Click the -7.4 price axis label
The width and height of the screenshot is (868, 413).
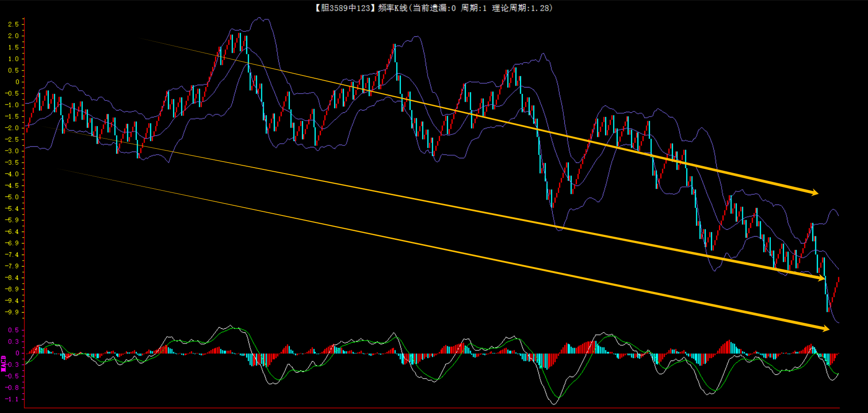click(12, 255)
